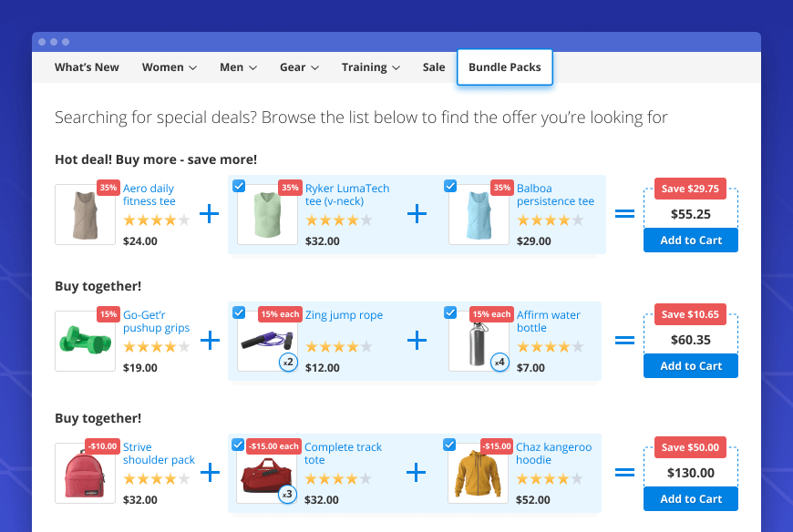Click the Bundle Packs tab

[505, 66]
